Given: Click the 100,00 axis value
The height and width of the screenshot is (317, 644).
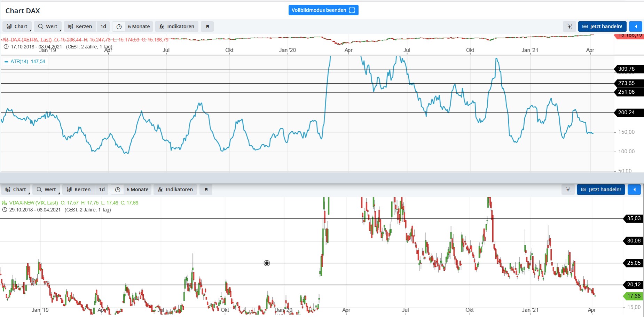Looking at the screenshot, I should coord(626,152).
